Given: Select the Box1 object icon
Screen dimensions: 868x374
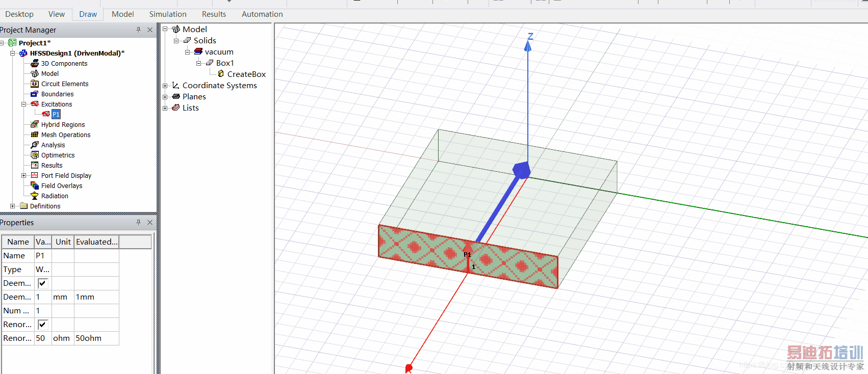Looking at the screenshot, I should point(210,63).
